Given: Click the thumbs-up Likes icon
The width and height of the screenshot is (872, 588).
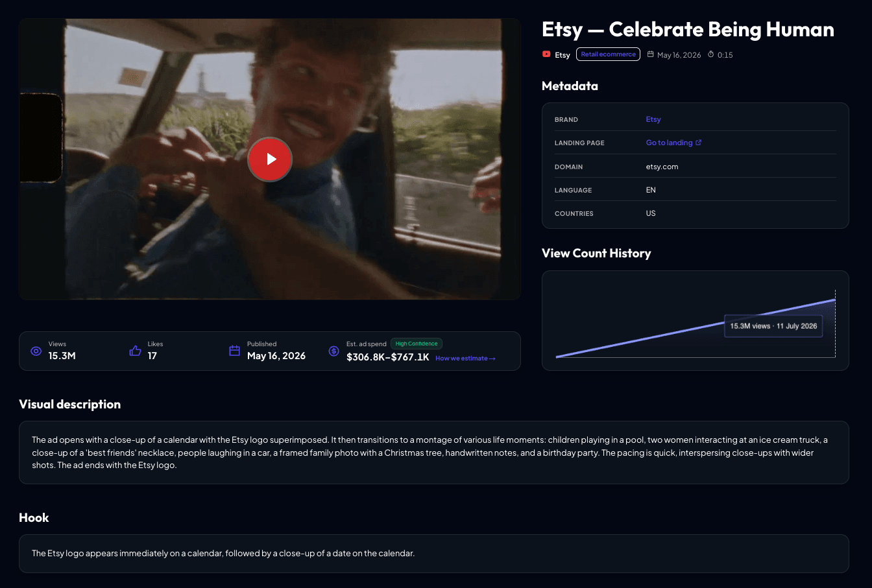Looking at the screenshot, I should coord(135,351).
